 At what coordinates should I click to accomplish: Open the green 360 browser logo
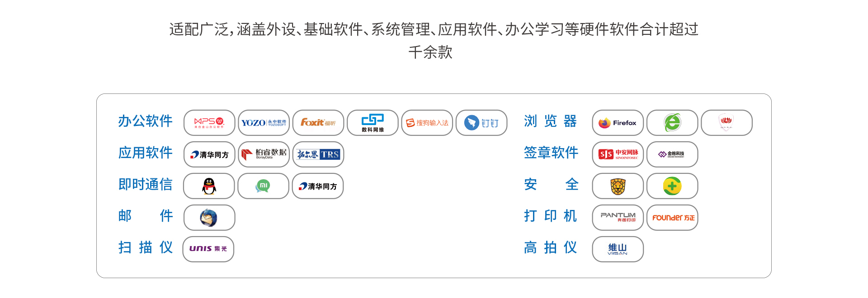(672, 123)
